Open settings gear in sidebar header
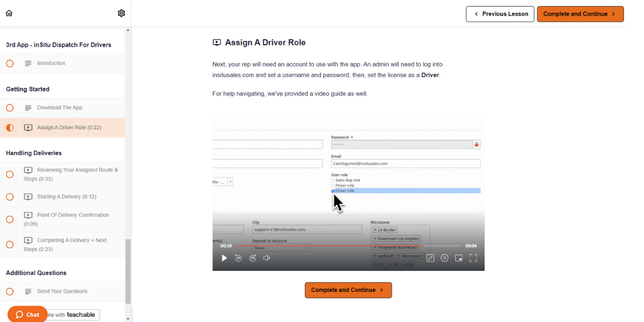Screen dimensions: 644x322 click(x=121, y=13)
